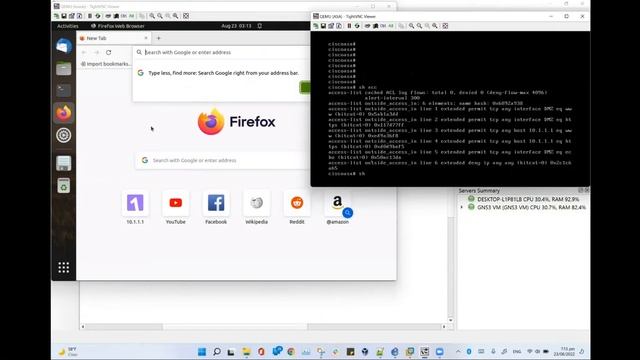Click the Aug 23 clock in Ubuntu top bar
Screen dimensions: 640x360
[x=236, y=26]
